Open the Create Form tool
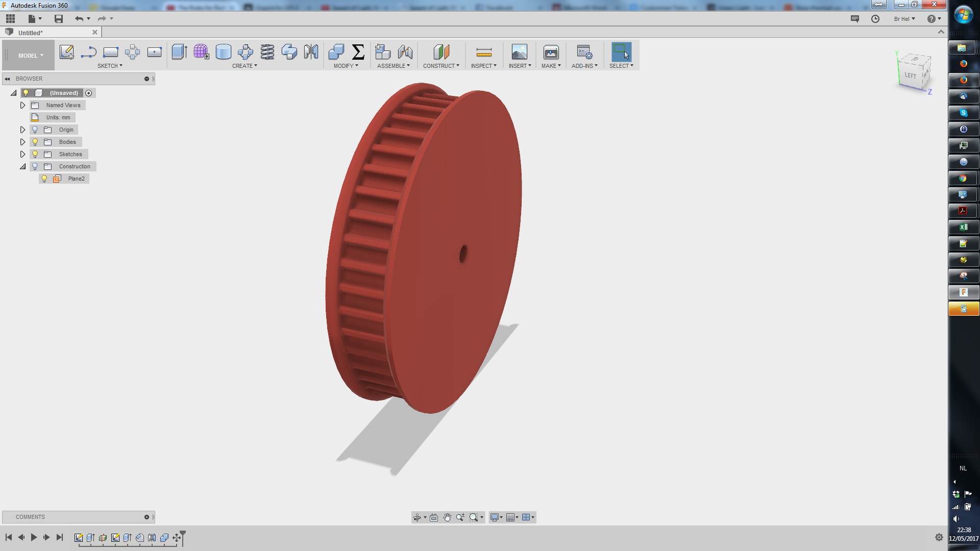Image resolution: width=980 pixels, height=551 pixels. coord(201,52)
